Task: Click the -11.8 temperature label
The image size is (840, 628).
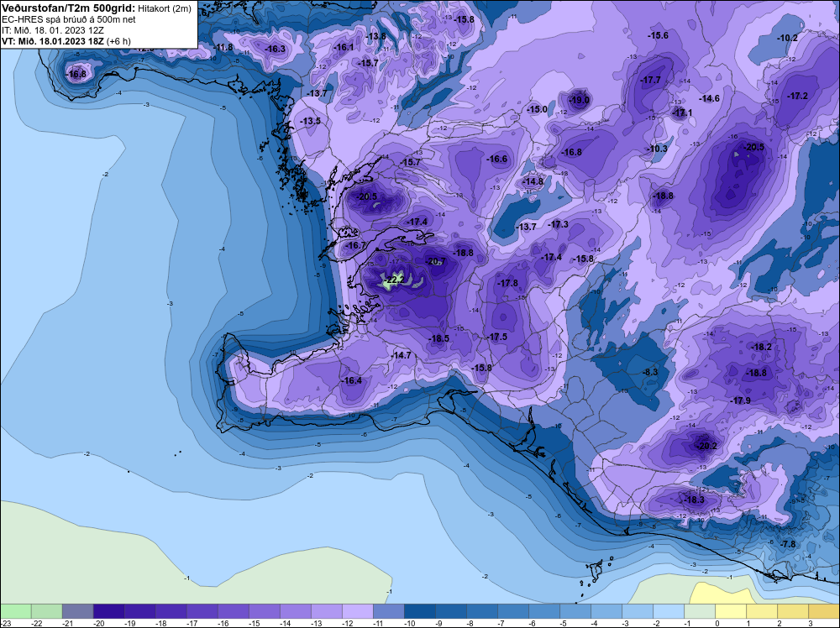Action: pyautogui.click(x=223, y=47)
